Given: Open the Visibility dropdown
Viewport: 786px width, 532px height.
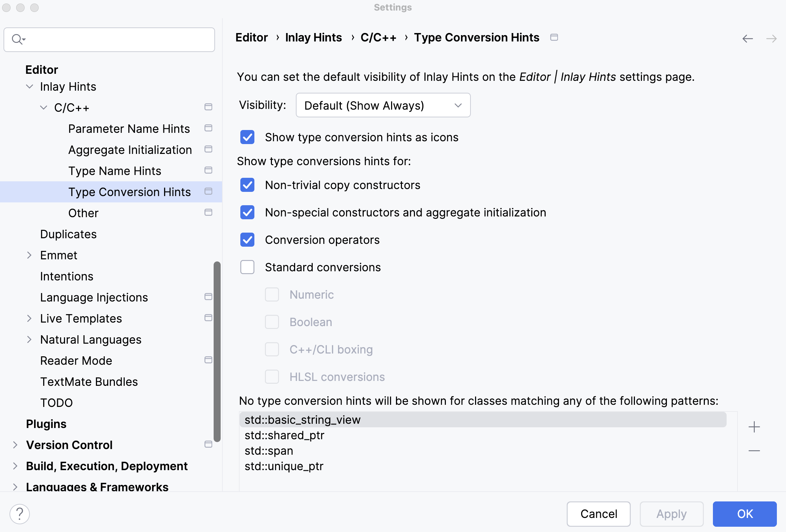Looking at the screenshot, I should (x=383, y=105).
